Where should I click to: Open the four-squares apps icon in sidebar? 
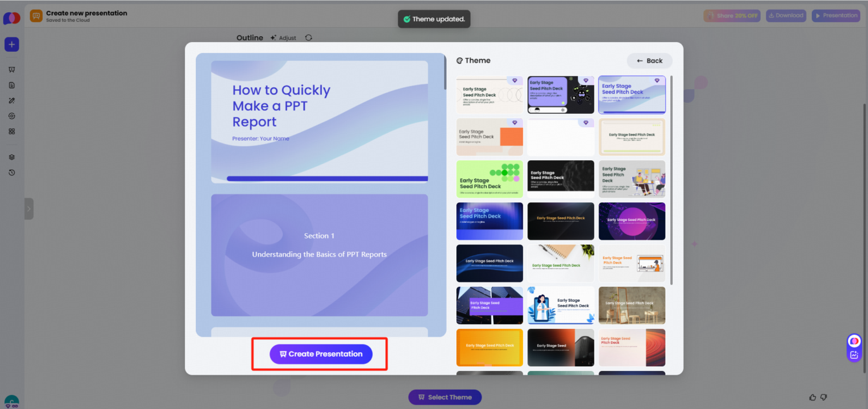[11, 131]
